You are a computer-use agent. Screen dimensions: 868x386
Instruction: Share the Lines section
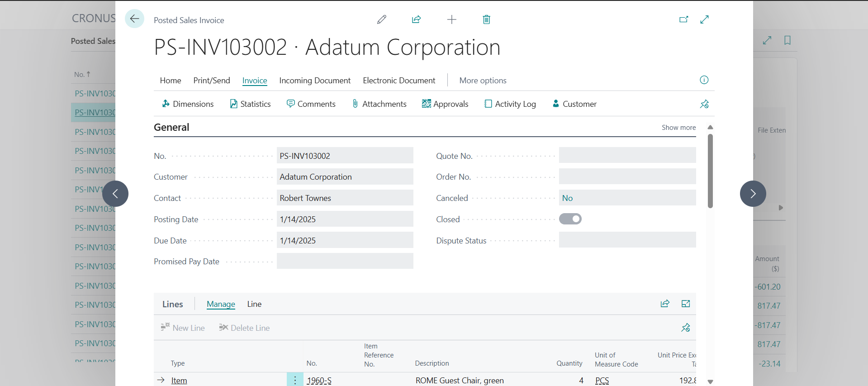[x=665, y=304]
